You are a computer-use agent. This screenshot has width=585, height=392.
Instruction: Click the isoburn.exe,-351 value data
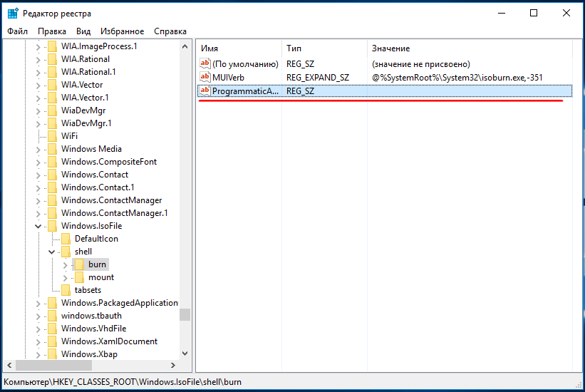(457, 78)
